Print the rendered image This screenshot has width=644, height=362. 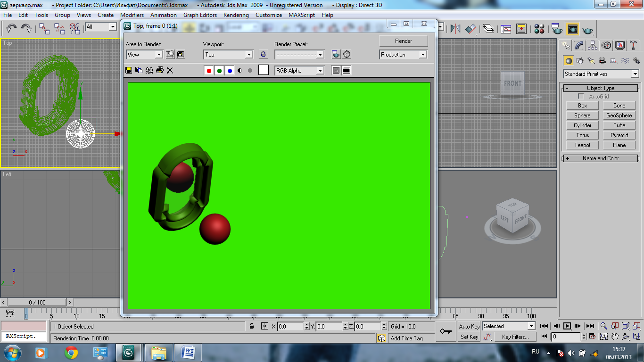pos(160,70)
